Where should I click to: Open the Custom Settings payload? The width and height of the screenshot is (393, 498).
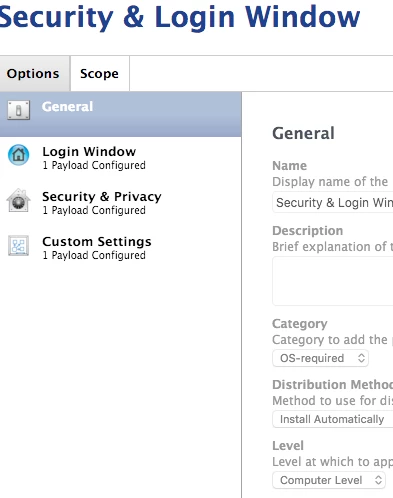[x=120, y=248]
